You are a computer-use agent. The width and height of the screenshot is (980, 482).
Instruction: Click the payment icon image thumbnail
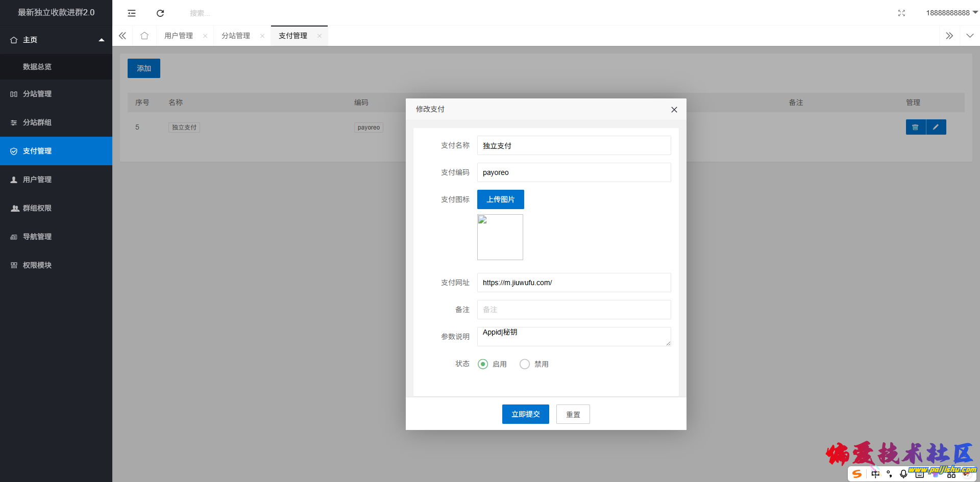500,237
